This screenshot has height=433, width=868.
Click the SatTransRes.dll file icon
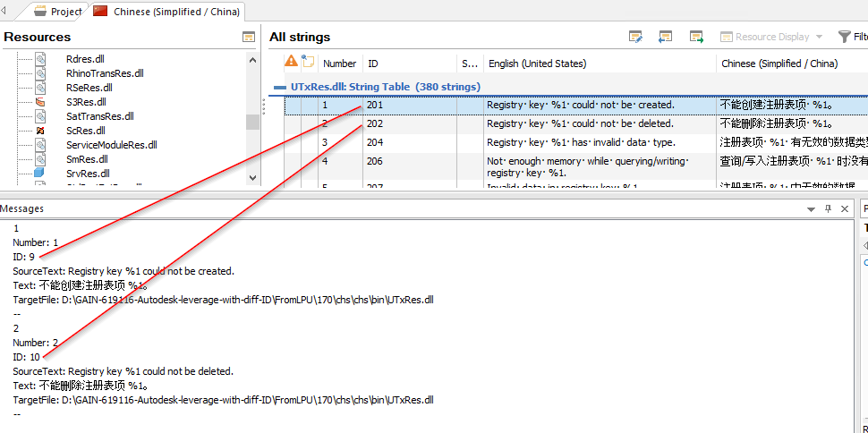click(40, 116)
